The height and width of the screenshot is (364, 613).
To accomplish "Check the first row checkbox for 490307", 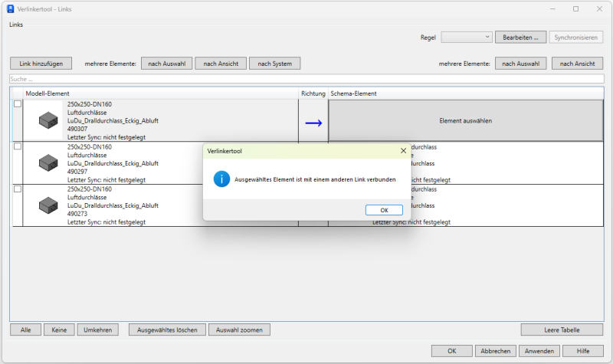I will pyautogui.click(x=18, y=104).
